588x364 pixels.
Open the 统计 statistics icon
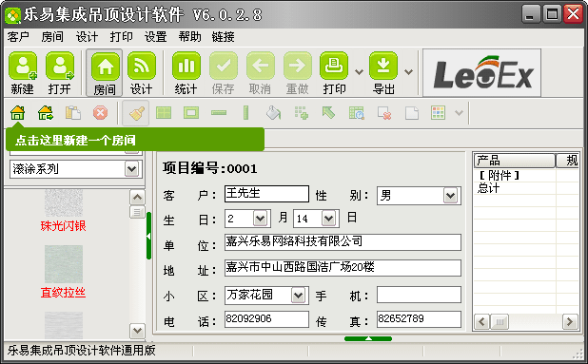[186, 67]
